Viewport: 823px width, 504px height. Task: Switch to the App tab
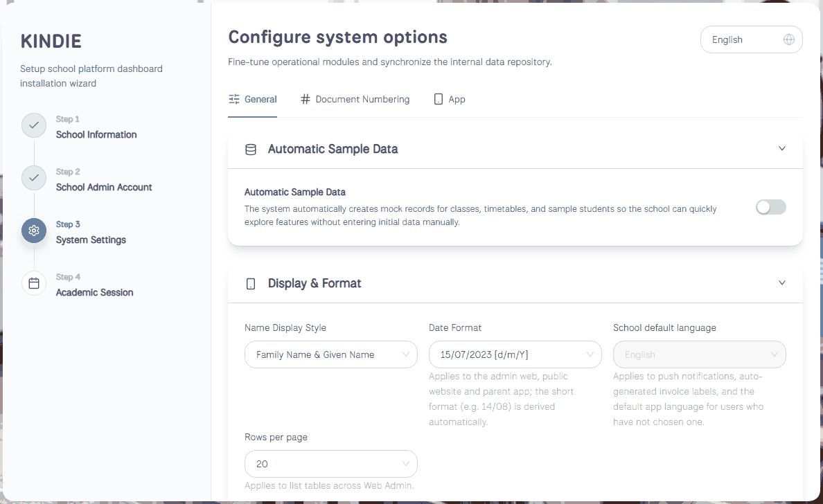coord(450,99)
